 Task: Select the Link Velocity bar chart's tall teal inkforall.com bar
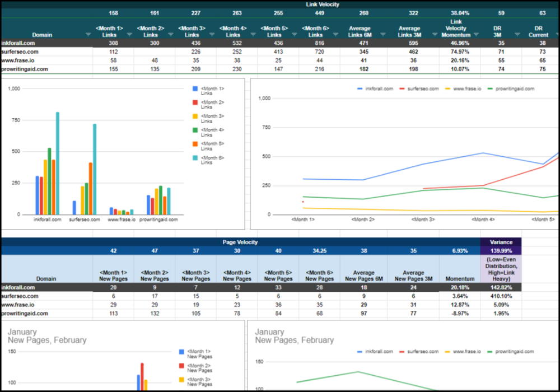tap(58, 164)
